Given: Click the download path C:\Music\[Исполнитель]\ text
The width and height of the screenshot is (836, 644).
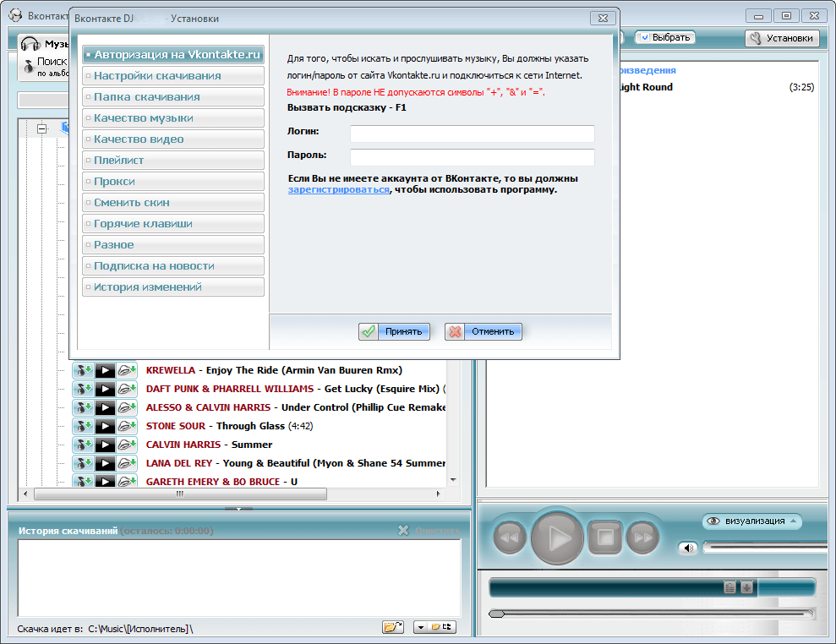Looking at the screenshot, I should click(140, 629).
